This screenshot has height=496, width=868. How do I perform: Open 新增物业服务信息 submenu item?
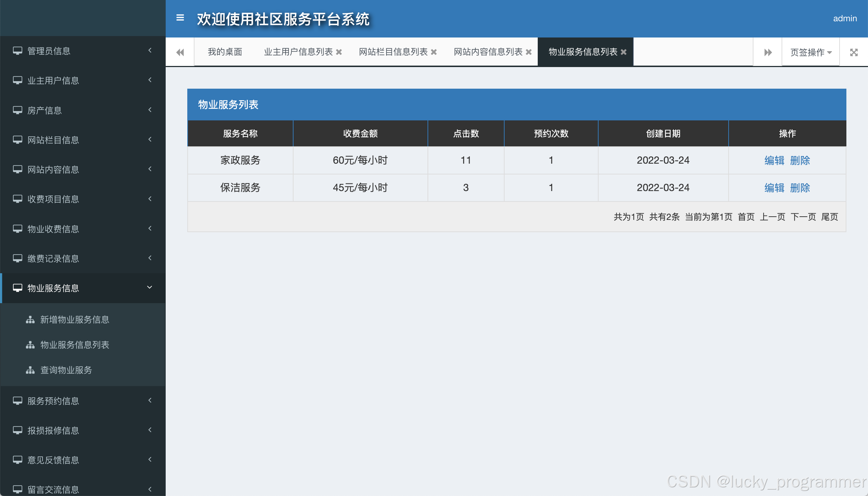coord(75,320)
